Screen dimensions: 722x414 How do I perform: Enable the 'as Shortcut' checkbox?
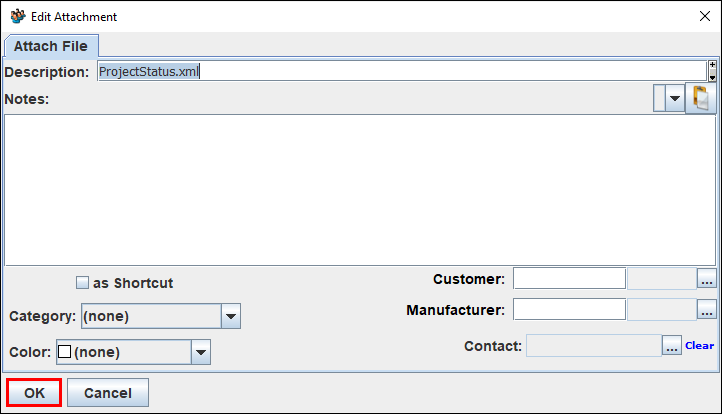pos(82,282)
